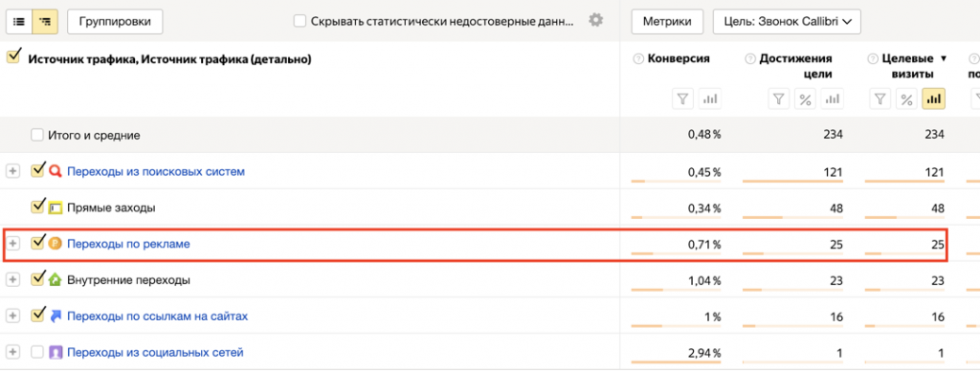Viewport: 980px width, 371px height.
Task: Click filter icon under Конверсия column
Action: [682, 98]
